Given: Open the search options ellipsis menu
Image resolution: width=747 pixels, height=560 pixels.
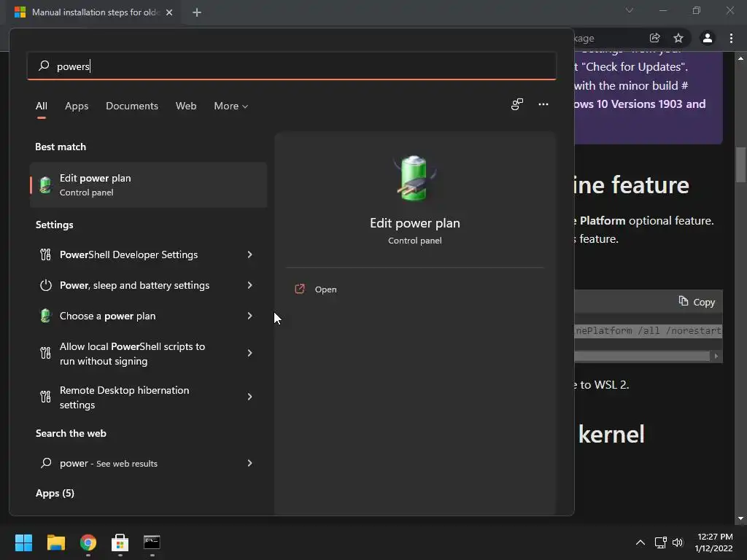Looking at the screenshot, I should coord(543,104).
